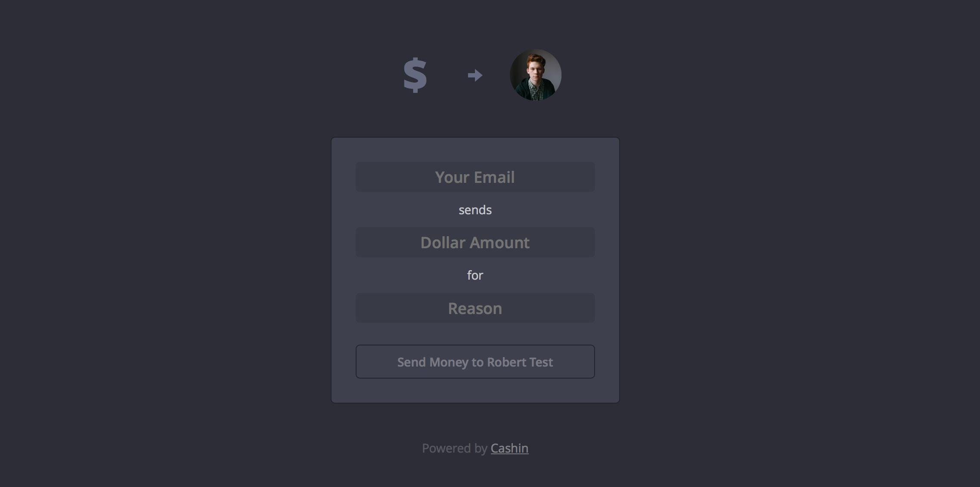Viewport: 980px width, 487px height.
Task: Tap the gray dollar symbol beside the arrow
Action: click(x=415, y=75)
